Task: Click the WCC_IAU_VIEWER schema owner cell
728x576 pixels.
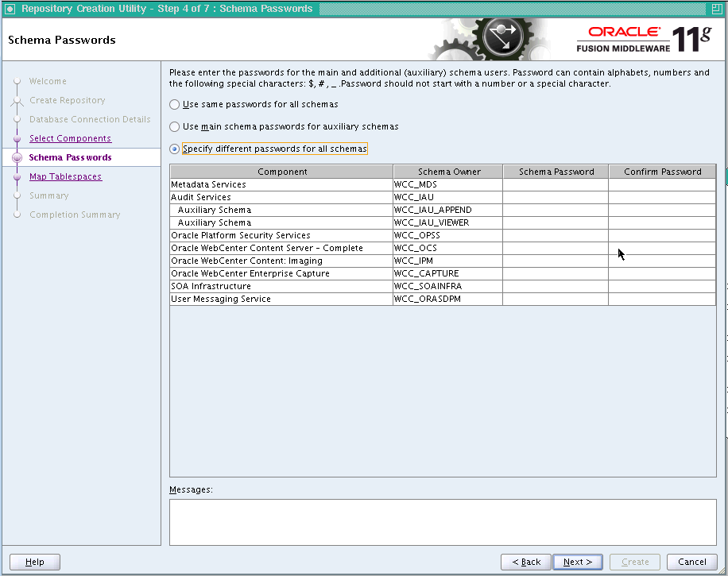Action: click(447, 222)
